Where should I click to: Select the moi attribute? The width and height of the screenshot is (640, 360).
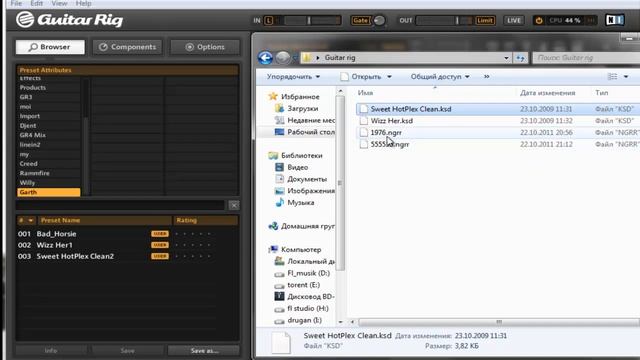point(49,107)
